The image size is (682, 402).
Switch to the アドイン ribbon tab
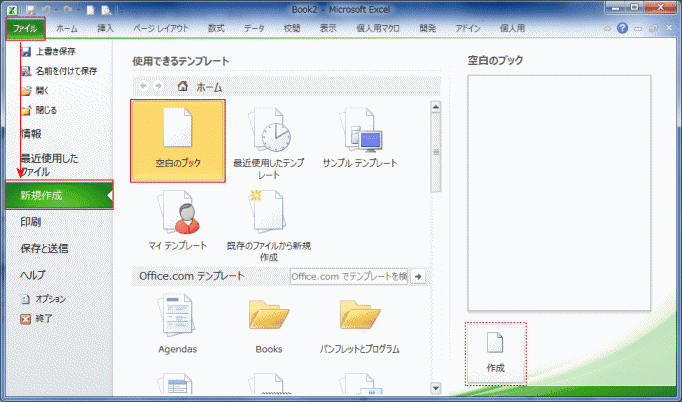[468, 29]
